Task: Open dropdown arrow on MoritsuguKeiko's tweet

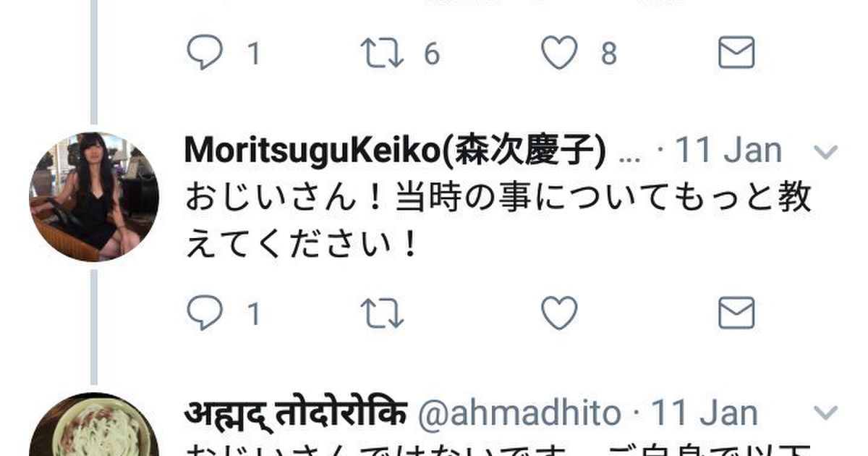Action: pos(825,152)
